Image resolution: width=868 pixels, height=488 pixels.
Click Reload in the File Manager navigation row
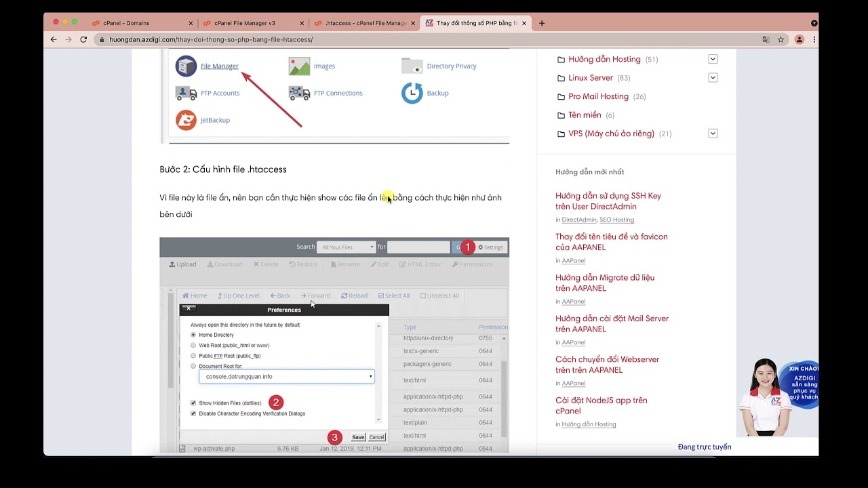[x=354, y=296]
